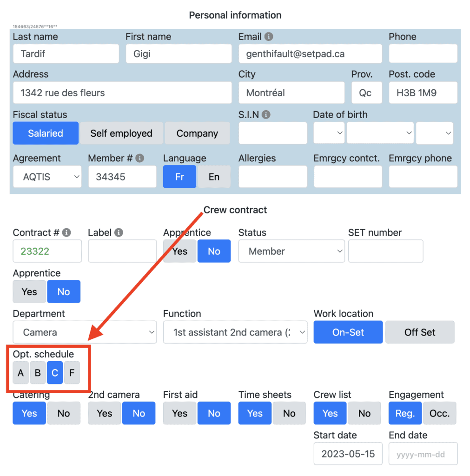Open the Status dropdown

tap(291, 251)
